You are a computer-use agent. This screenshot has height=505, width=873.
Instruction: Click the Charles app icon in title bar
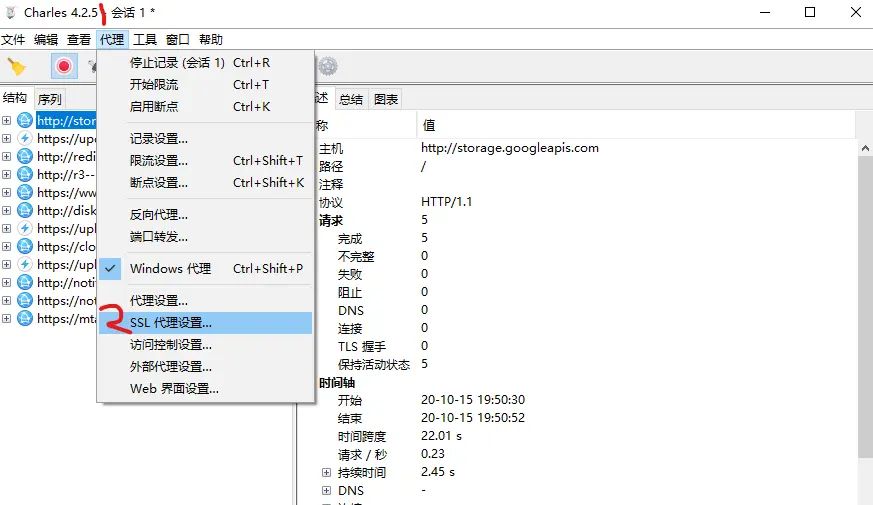click(x=11, y=12)
